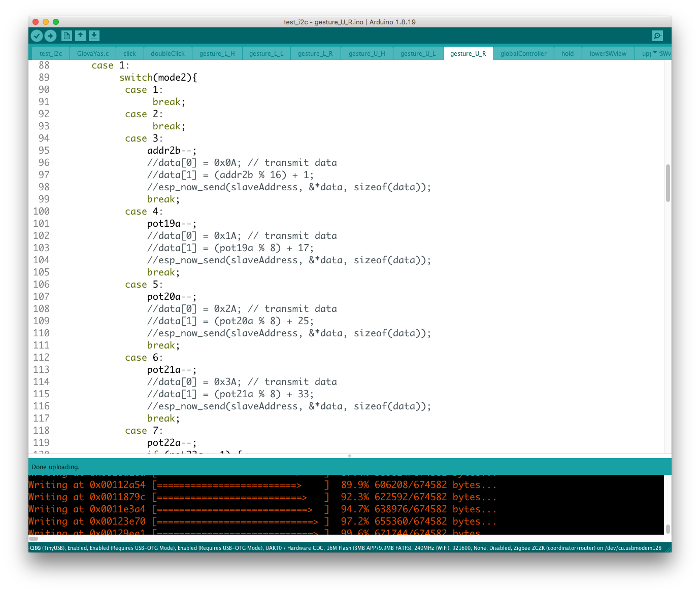This screenshot has height=593, width=700.
Task: Open the lowerSWview tab
Action: [608, 54]
